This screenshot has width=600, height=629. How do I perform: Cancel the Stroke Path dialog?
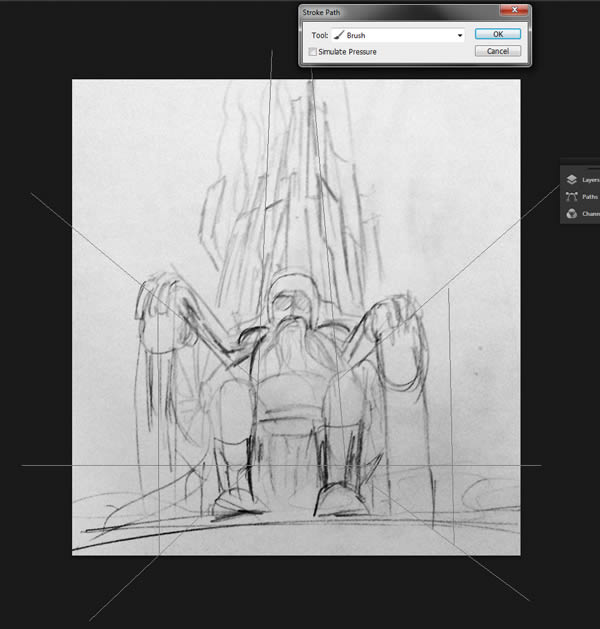(498, 51)
